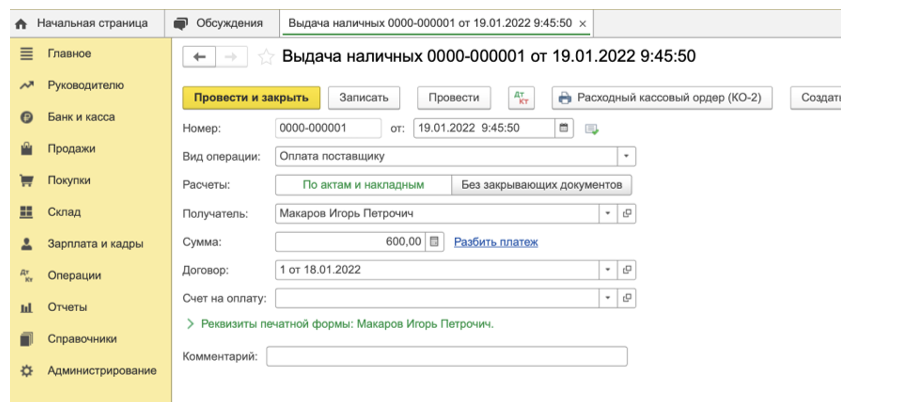Navigate back with the left arrow button
Viewport: 909px width, 409px height.
(x=199, y=57)
